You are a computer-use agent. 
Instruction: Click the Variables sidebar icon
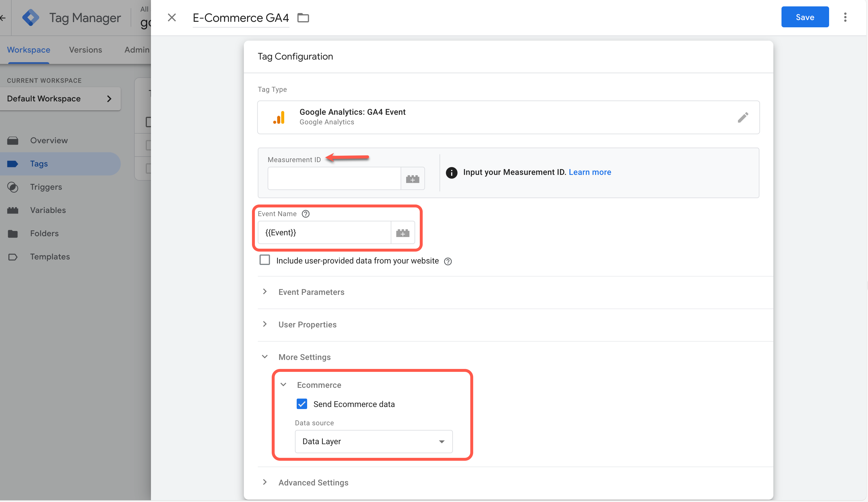click(x=13, y=210)
